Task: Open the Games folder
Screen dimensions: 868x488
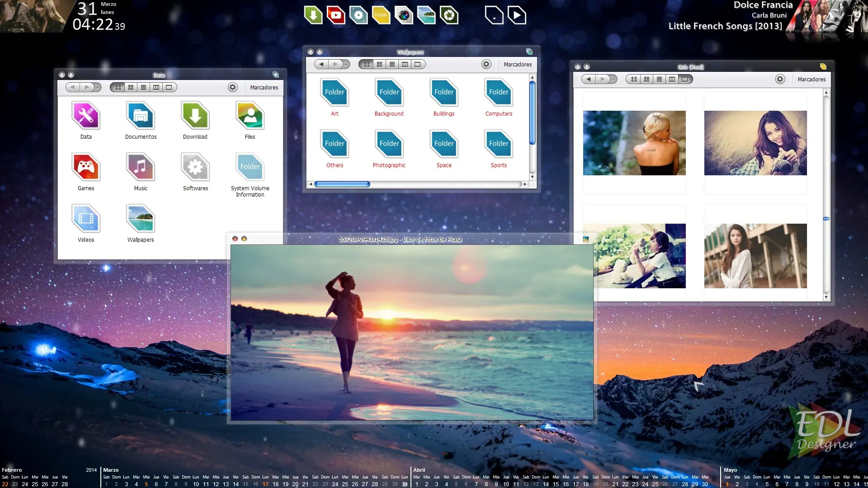Action: pyautogui.click(x=86, y=167)
